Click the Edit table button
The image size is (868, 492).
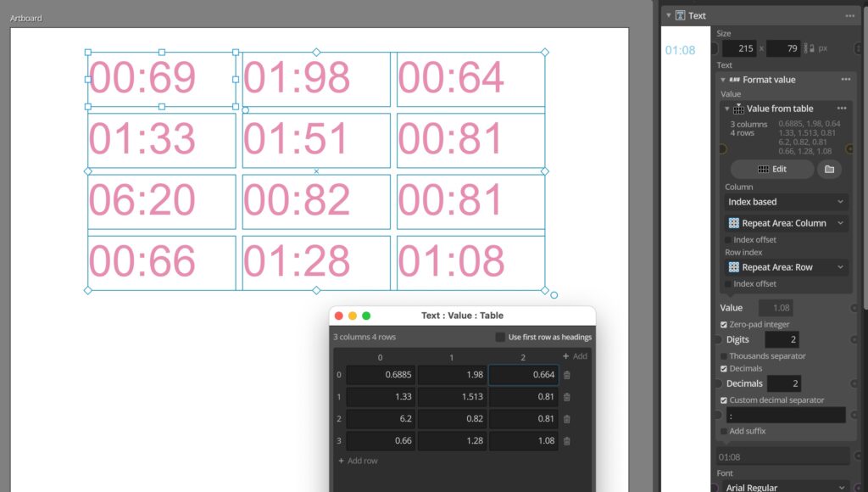[x=771, y=169]
